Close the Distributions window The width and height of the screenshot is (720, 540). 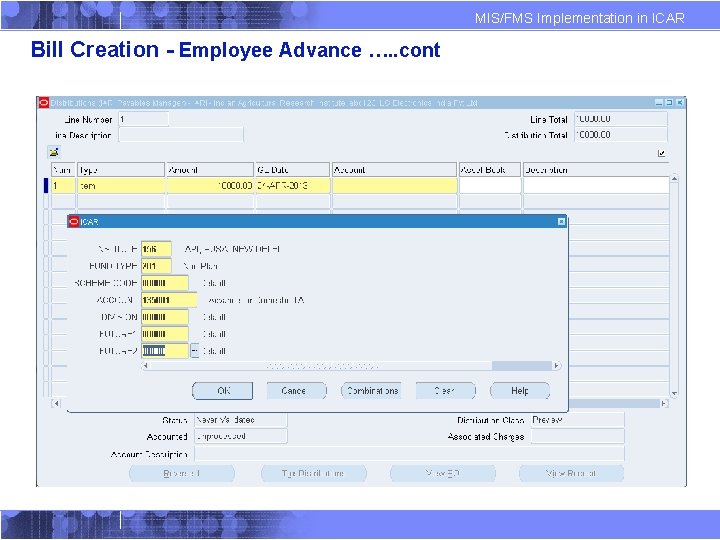click(680, 102)
